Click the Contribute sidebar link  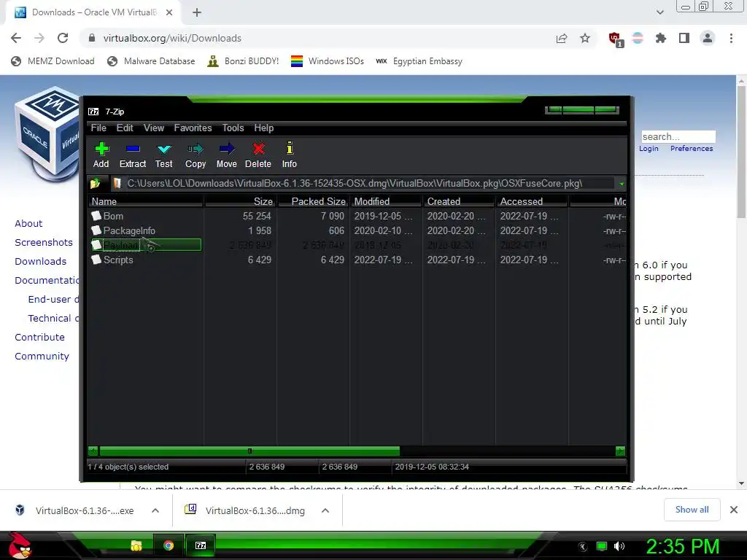point(39,337)
